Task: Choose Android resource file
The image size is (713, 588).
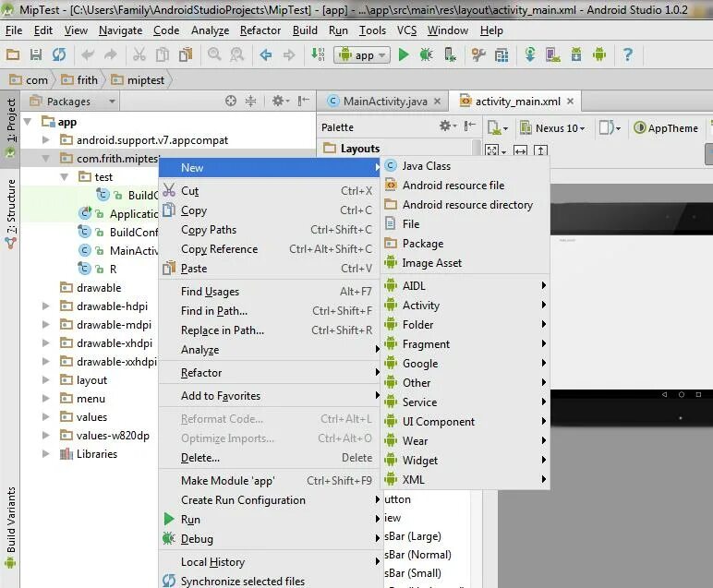Action: pyautogui.click(x=465, y=186)
